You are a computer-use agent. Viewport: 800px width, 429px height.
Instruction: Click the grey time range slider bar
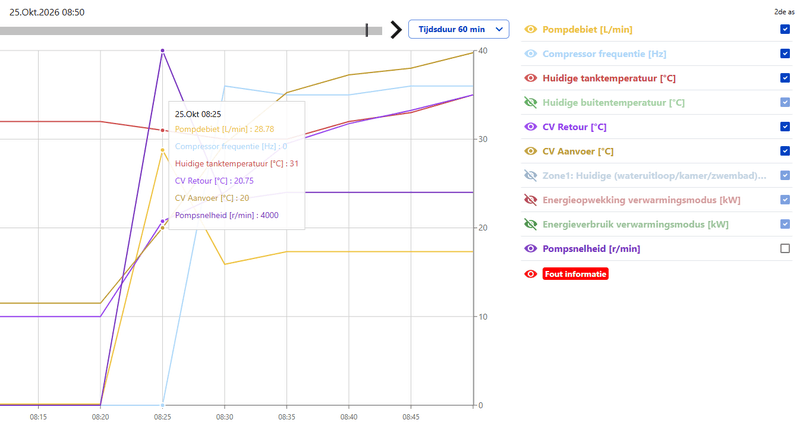[x=191, y=31]
